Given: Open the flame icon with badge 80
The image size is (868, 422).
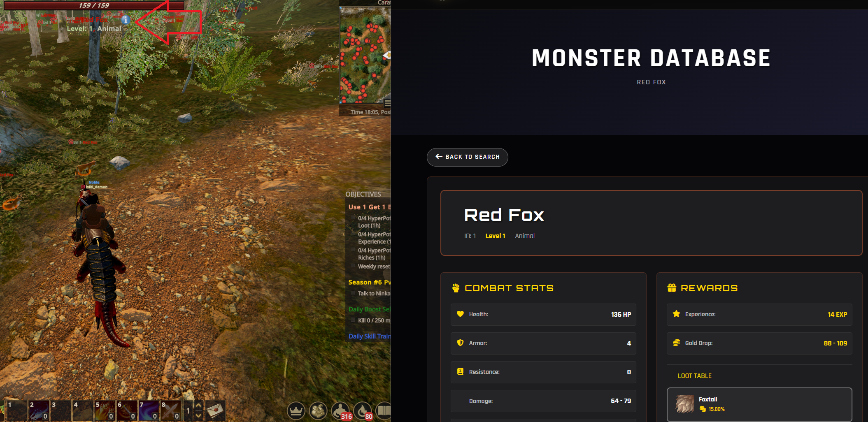Looking at the screenshot, I should (363, 410).
